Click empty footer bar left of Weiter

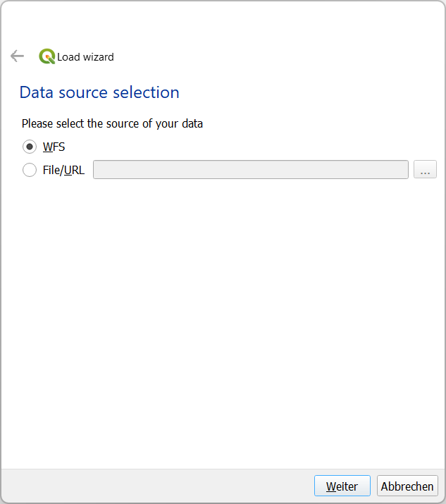(155, 486)
